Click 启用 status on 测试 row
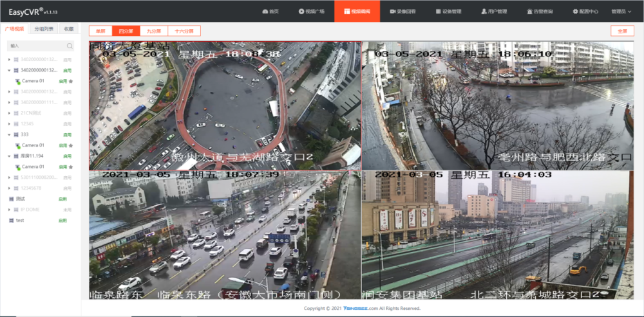 (63, 199)
